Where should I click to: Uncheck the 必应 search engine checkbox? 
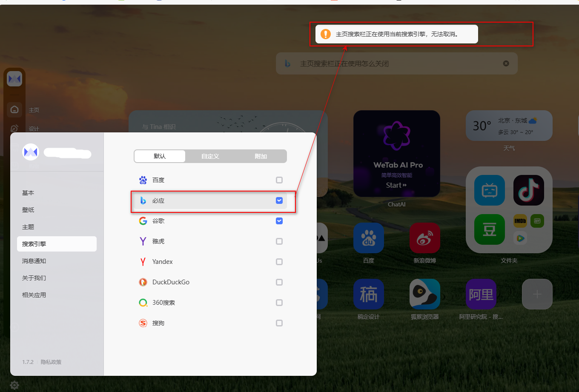(x=279, y=200)
